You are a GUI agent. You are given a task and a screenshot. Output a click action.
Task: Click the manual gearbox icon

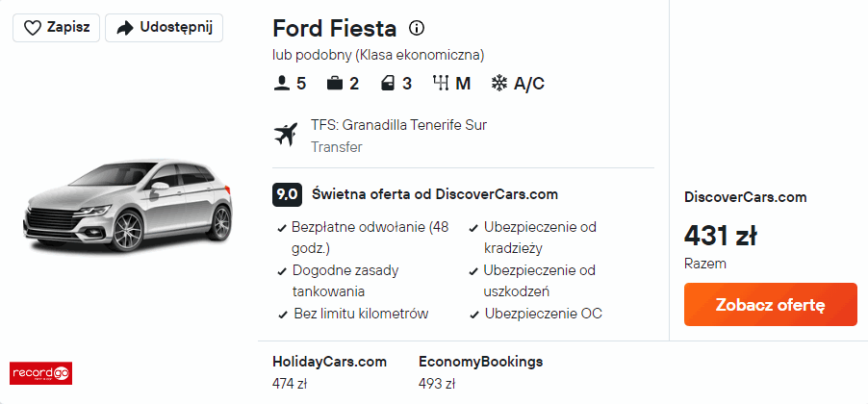pos(442,84)
